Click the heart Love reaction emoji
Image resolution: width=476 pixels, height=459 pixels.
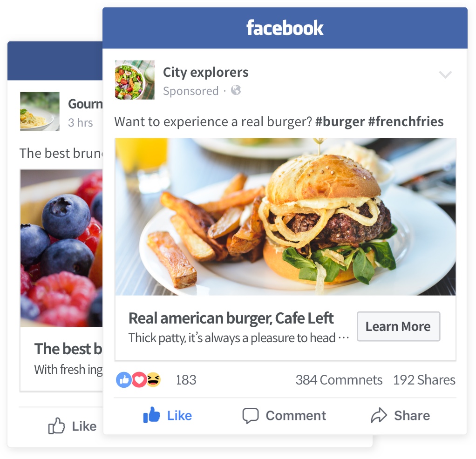pos(139,379)
